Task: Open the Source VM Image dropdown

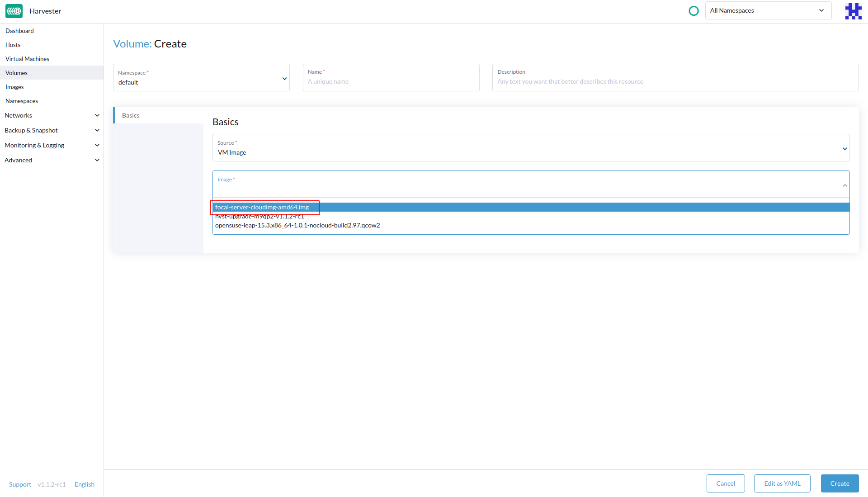Action: click(531, 148)
